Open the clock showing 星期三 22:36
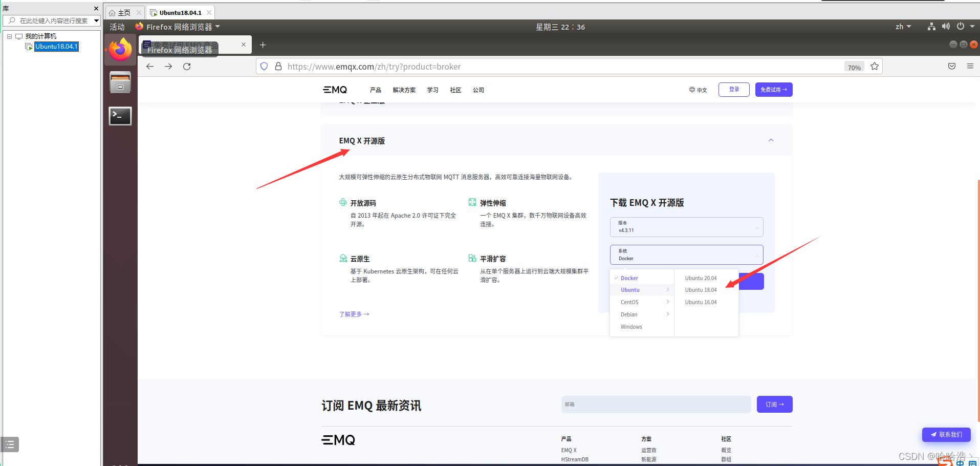The image size is (980, 466). click(x=560, y=27)
